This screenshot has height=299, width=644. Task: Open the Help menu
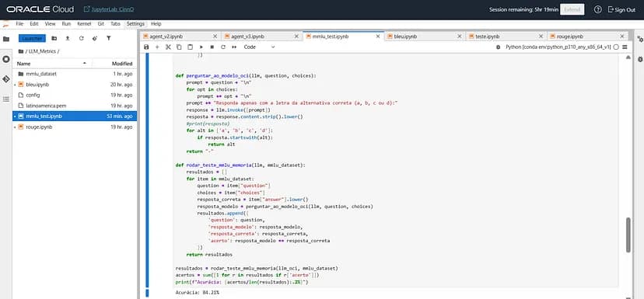click(156, 24)
